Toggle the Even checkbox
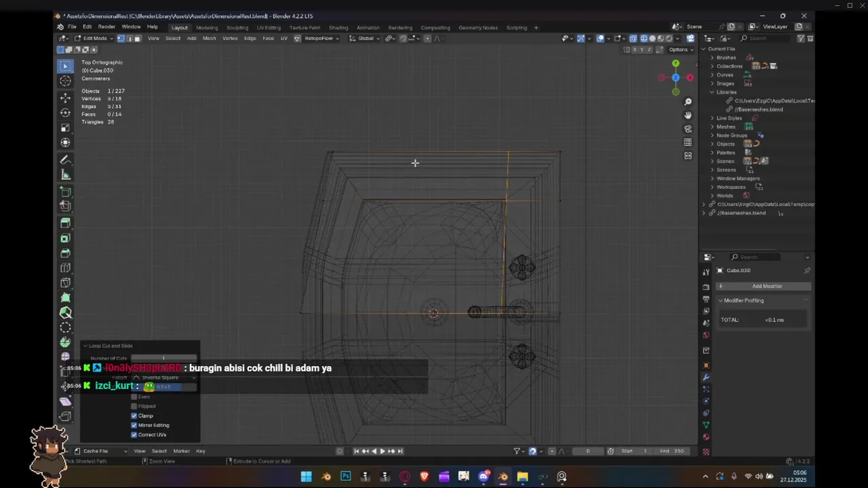 (134, 396)
